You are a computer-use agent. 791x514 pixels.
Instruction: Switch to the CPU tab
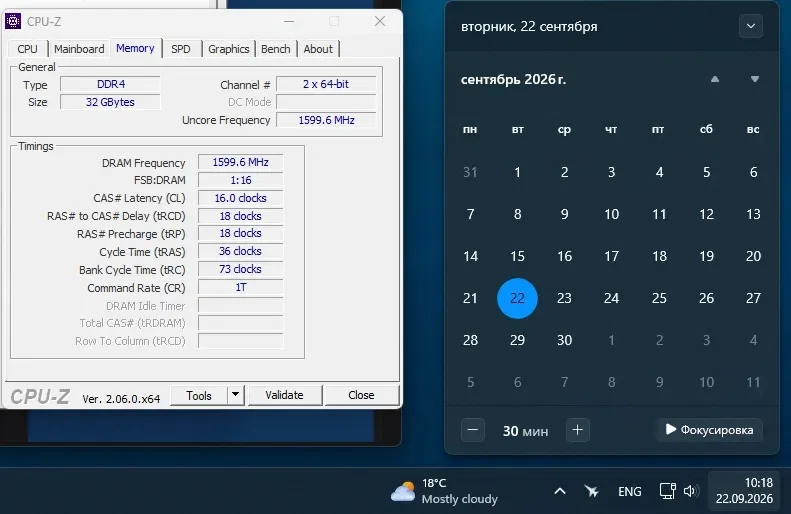[x=27, y=49]
